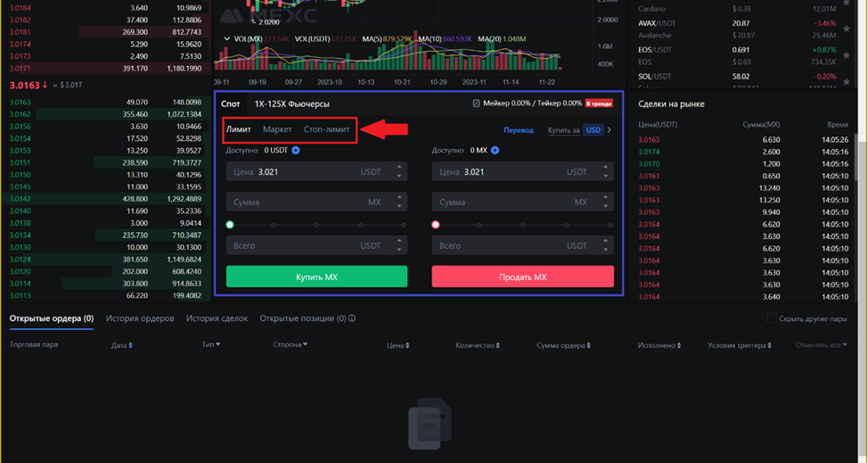Click the green buy amount slider handle
Viewport: 868px width, 463px height.
(x=230, y=225)
